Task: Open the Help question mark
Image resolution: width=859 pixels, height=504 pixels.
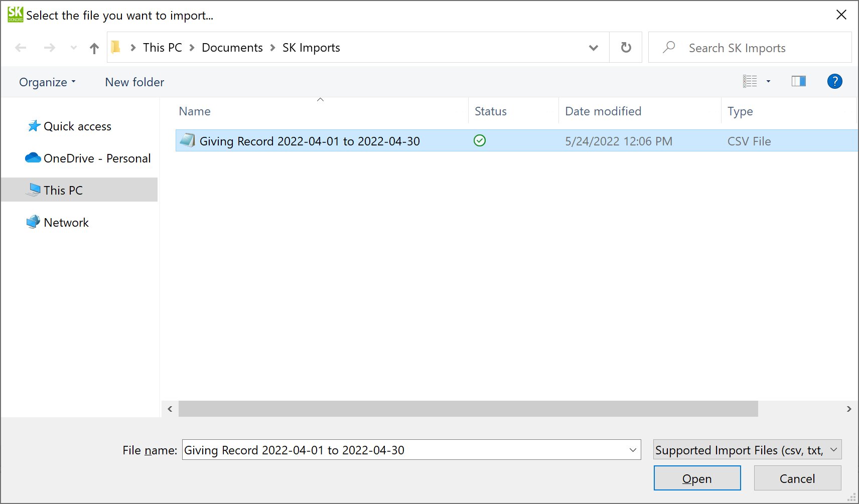Action: coord(834,81)
